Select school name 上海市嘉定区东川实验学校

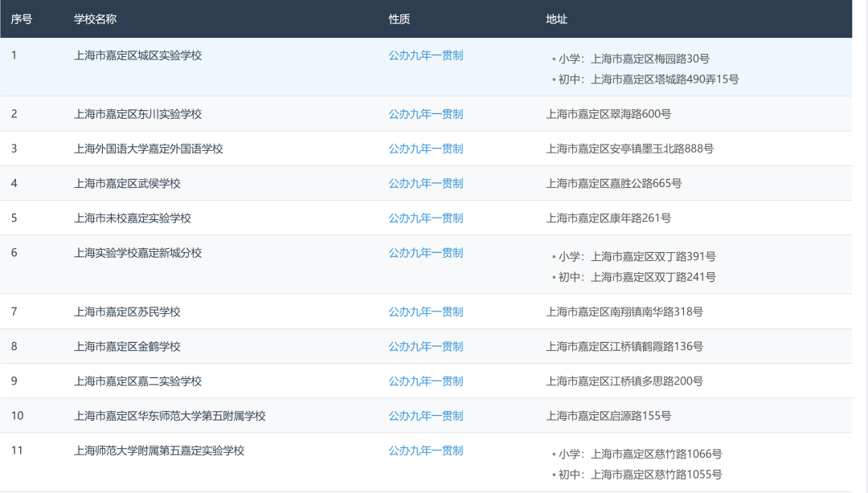(x=138, y=114)
